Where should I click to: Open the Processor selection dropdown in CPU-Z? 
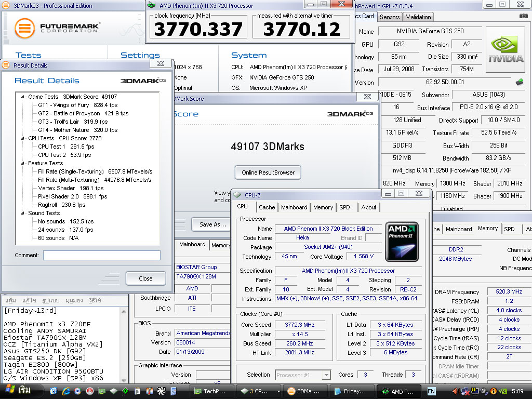point(326,375)
